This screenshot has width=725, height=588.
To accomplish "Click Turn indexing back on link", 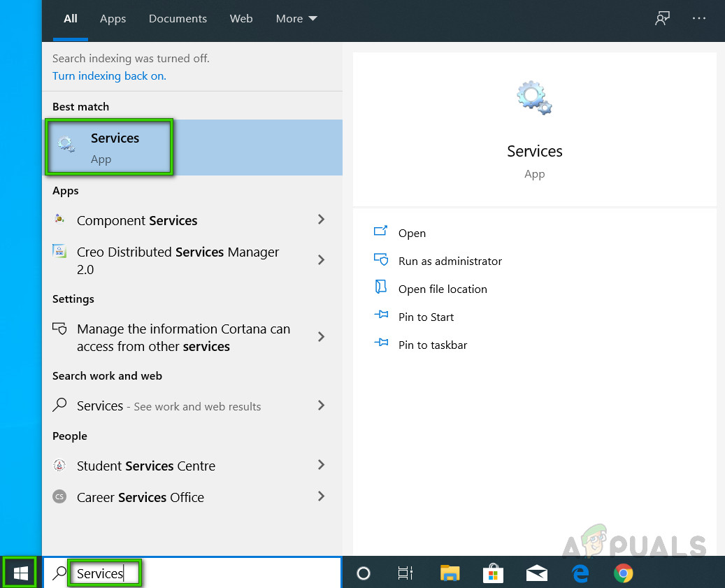I will (109, 76).
